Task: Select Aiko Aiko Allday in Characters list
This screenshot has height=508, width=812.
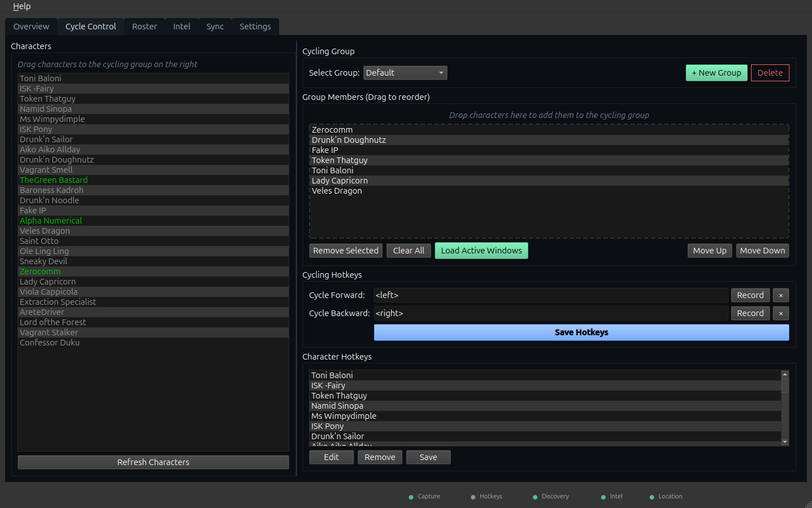Action: click(x=153, y=150)
